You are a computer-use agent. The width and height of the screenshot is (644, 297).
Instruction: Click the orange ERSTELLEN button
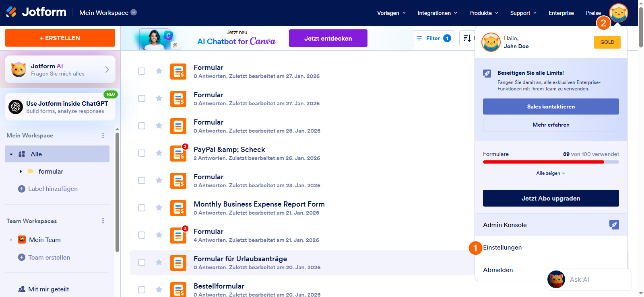60,38
